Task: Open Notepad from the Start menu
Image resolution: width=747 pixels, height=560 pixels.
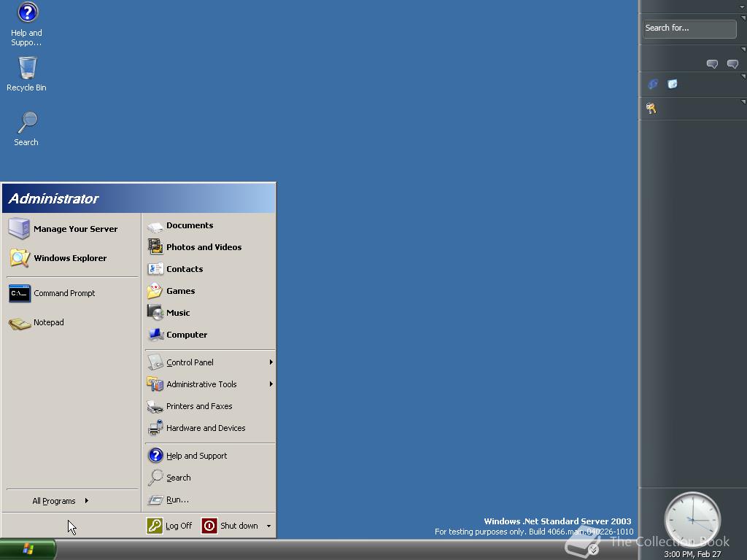Action: [72, 322]
